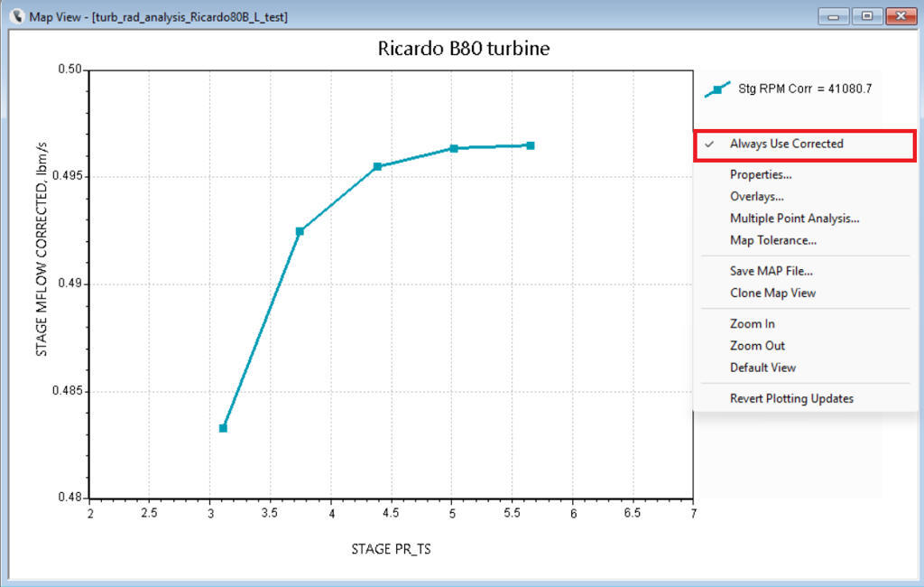The image size is (924, 587).
Task: Click the Ricardo B80 turbine chart title
Action: [463, 49]
